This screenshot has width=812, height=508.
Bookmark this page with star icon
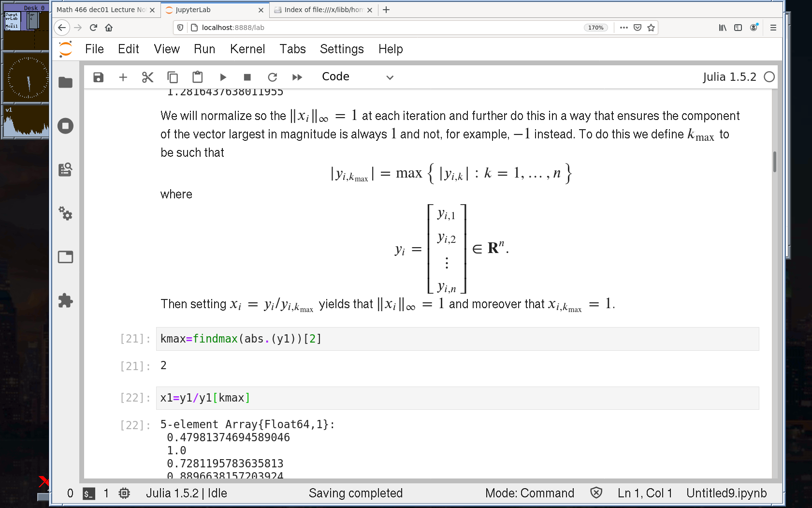pyautogui.click(x=651, y=28)
